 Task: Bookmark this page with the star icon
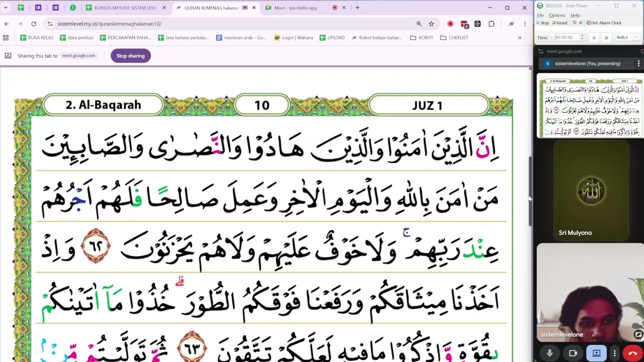(x=431, y=24)
